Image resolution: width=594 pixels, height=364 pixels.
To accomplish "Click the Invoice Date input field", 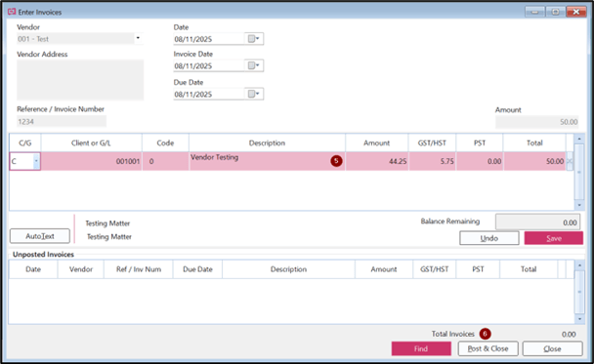I will pyautogui.click(x=209, y=65).
